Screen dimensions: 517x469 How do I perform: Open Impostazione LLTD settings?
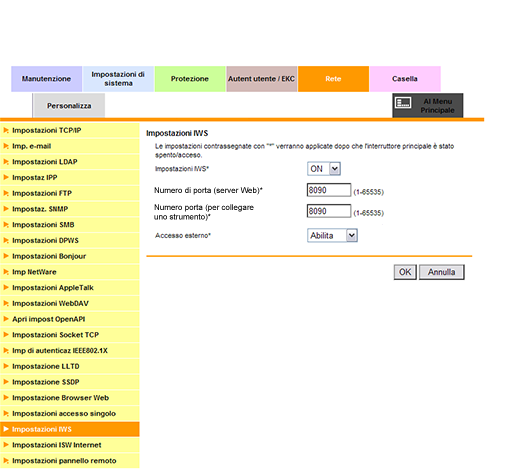[x=70, y=366]
